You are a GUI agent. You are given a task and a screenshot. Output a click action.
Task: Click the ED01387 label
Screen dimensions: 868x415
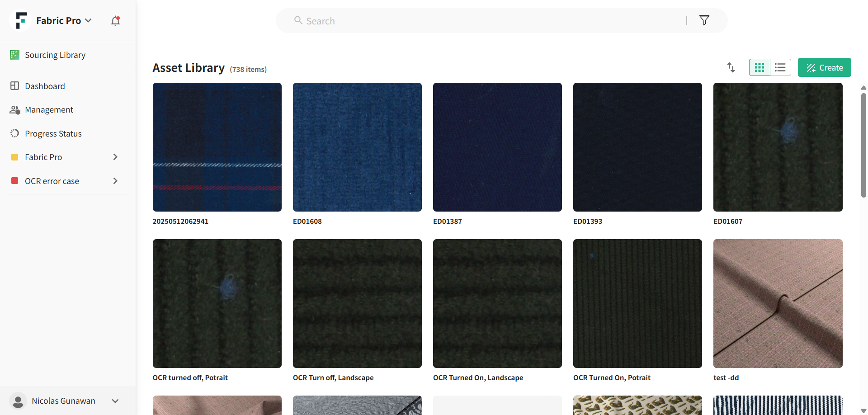pyautogui.click(x=448, y=222)
